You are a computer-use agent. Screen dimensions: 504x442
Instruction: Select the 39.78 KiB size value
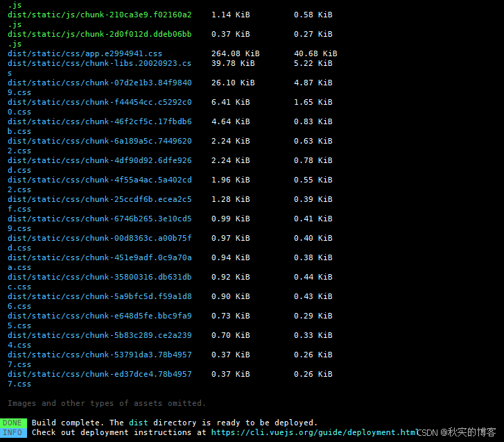click(x=233, y=63)
